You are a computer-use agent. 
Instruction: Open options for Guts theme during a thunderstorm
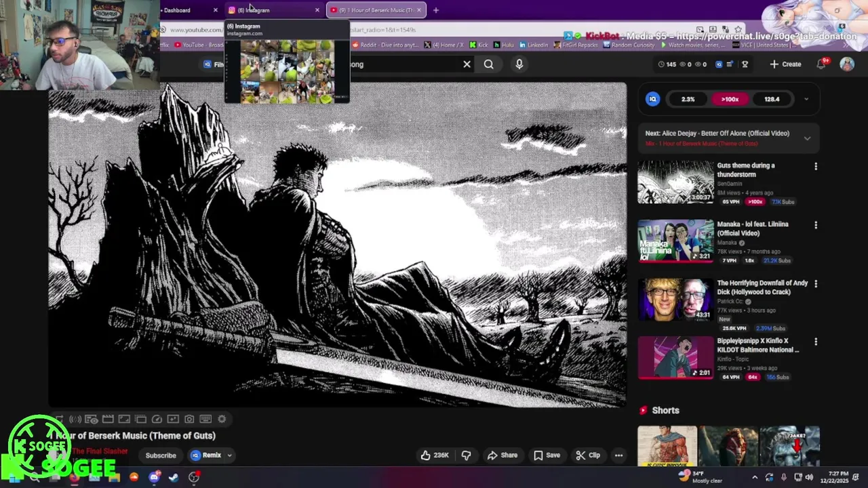[x=816, y=166]
